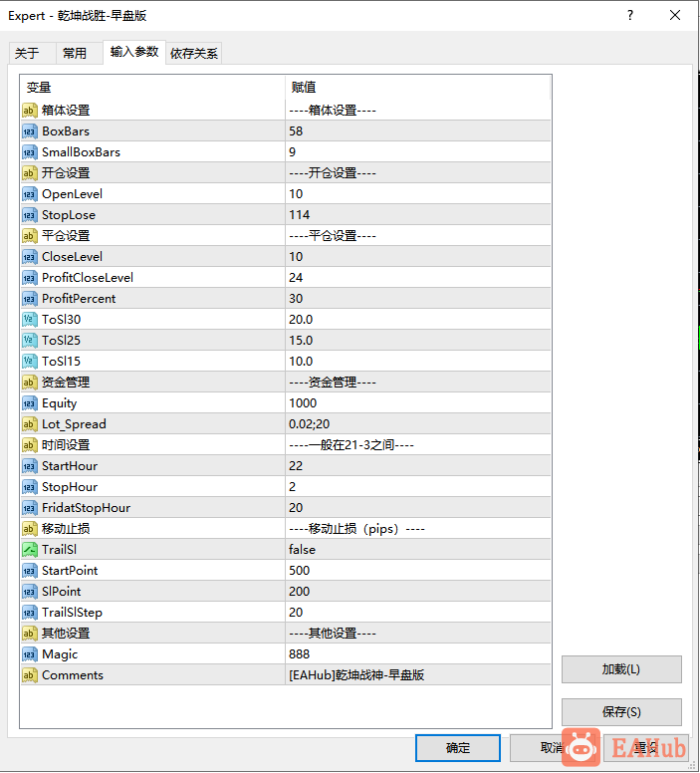Click the boolean icon beside TrailSl
This screenshot has height=773, width=700.
click(30, 550)
